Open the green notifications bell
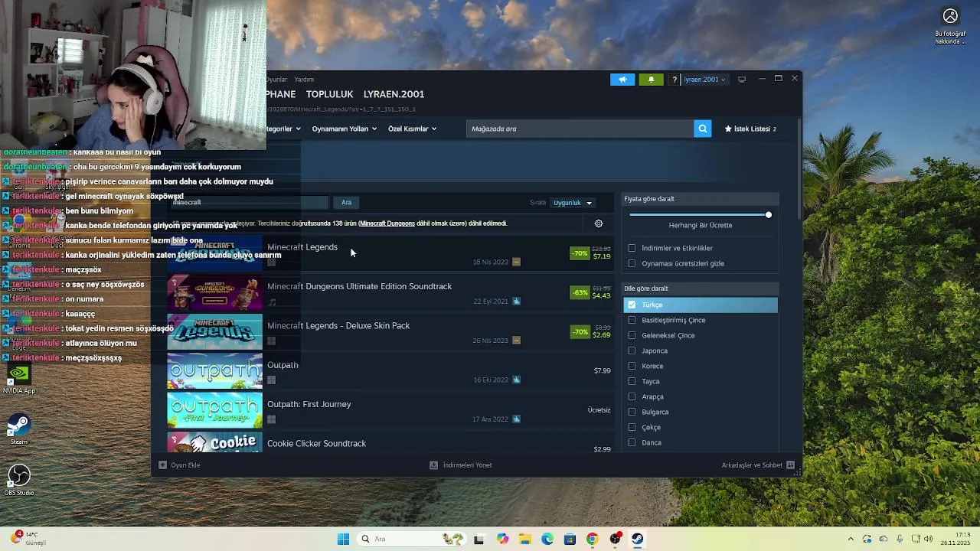The width and height of the screenshot is (980, 551). tap(651, 80)
